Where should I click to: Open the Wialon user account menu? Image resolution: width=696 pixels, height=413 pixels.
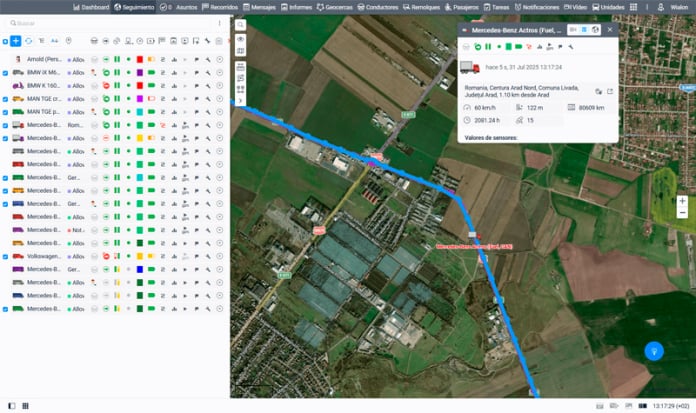point(678,7)
